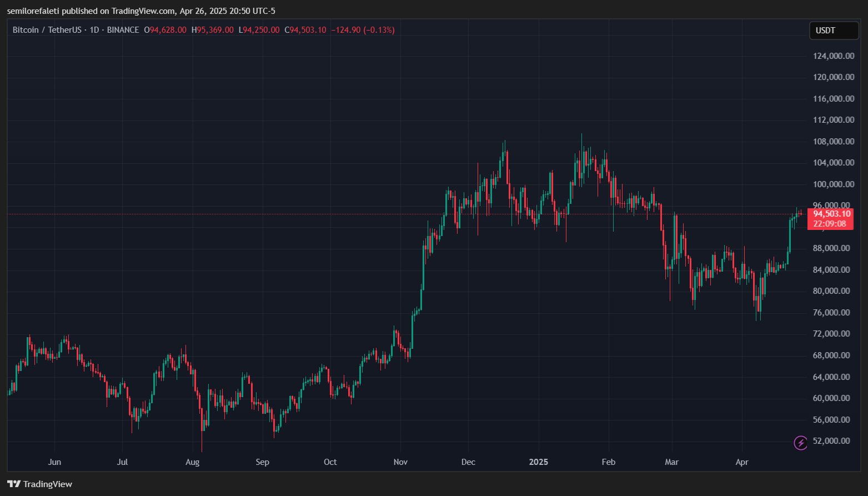The width and height of the screenshot is (868, 496).
Task: Click the 2025 year label on time axis
Action: [x=539, y=462]
